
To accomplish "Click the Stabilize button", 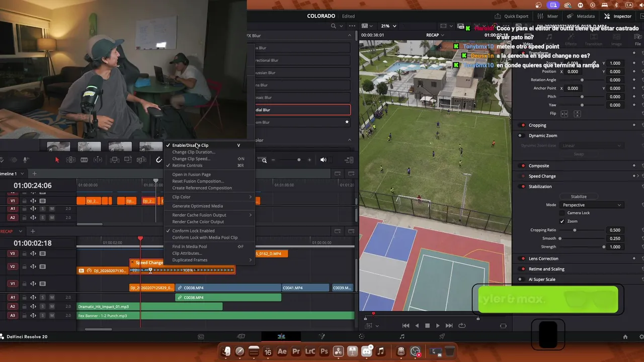I will 579,197.
